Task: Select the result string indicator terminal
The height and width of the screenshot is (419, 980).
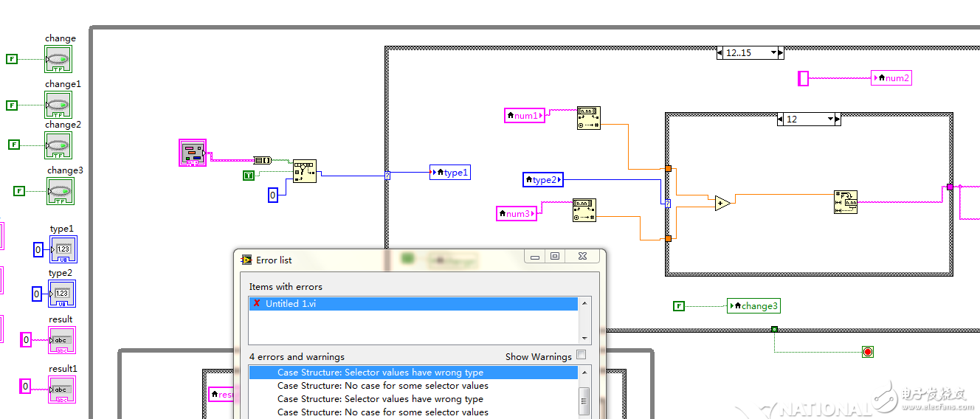Action: [x=62, y=340]
